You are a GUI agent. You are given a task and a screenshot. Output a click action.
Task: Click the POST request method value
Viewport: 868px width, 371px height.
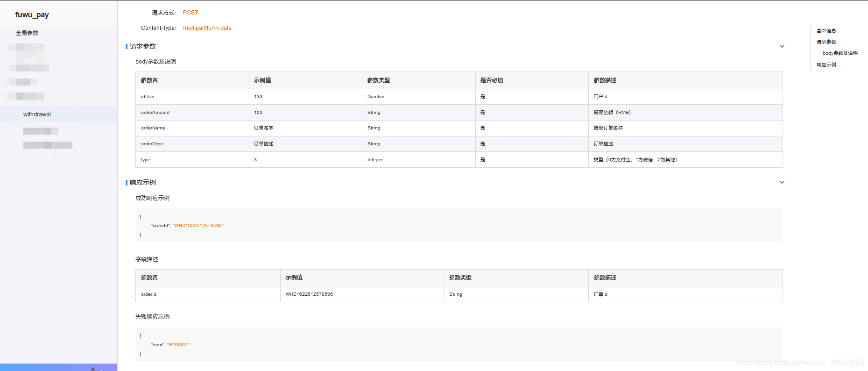[x=191, y=13]
